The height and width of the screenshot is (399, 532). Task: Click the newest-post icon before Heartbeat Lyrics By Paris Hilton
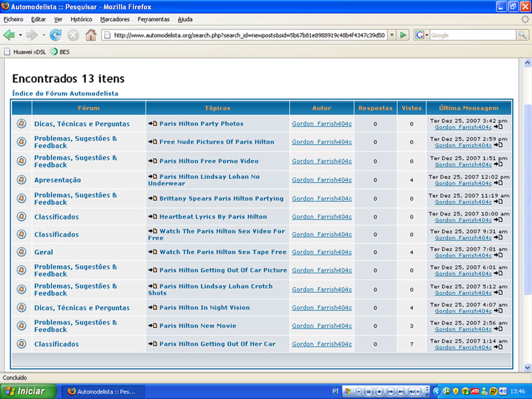[x=153, y=217]
